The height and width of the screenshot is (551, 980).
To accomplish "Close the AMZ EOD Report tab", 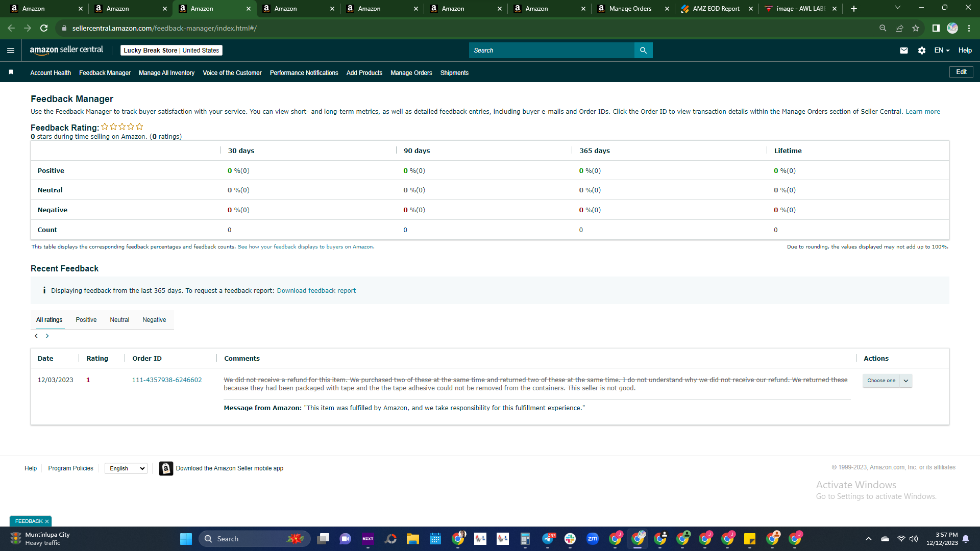I will [x=751, y=9].
